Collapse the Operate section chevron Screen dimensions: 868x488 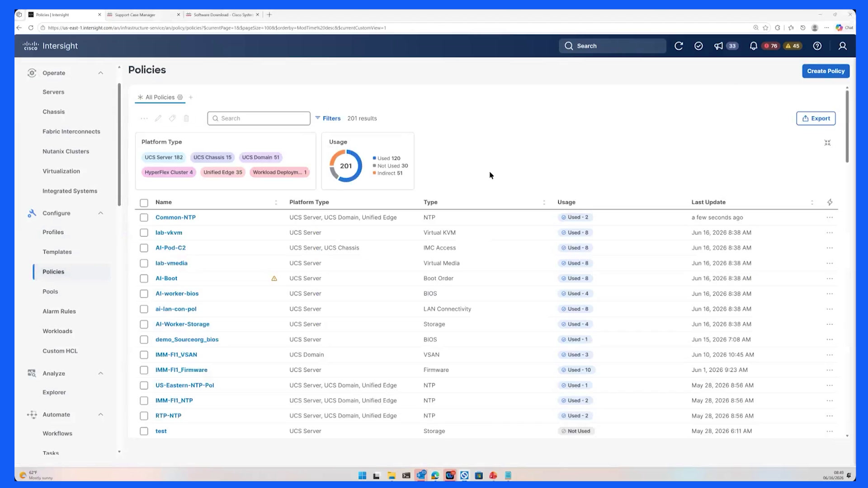pyautogui.click(x=100, y=73)
